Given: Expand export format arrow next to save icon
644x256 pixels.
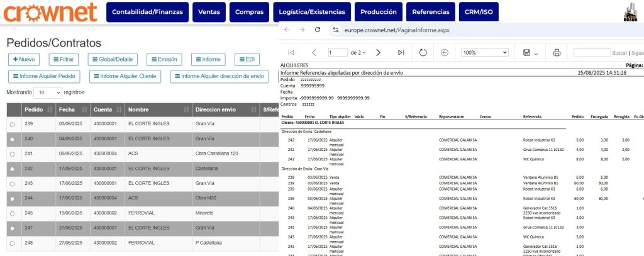Looking at the screenshot, I should pyautogui.click(x=536, y=53).
